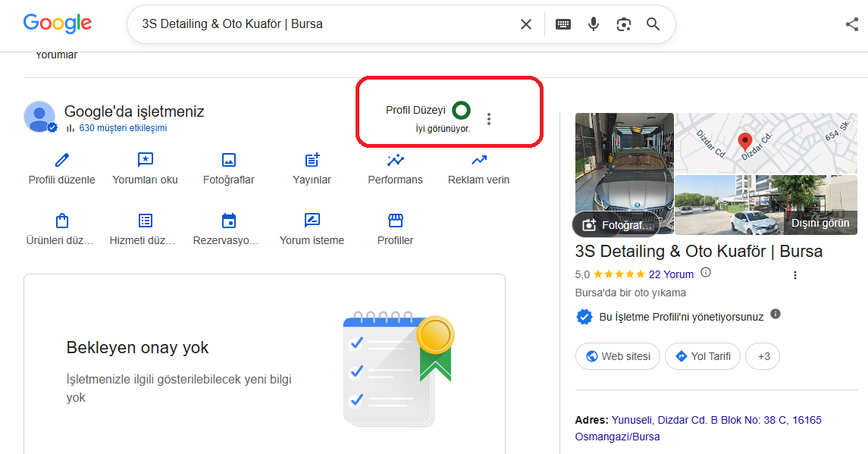Click the 3S Detailing & Oto Kuaför title
868x454 pixels.
(699, 252)
